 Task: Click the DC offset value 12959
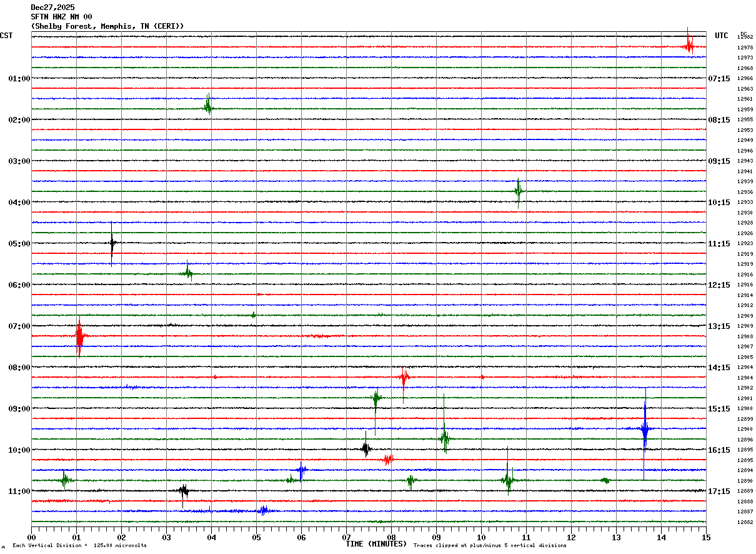coord(745,109)
